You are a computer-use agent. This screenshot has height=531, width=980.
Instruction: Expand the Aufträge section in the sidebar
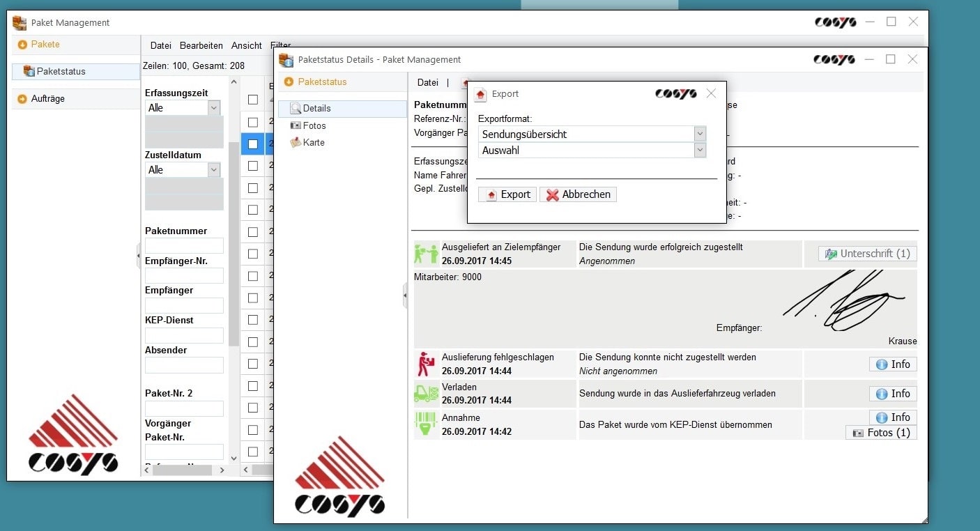(76, 99)
